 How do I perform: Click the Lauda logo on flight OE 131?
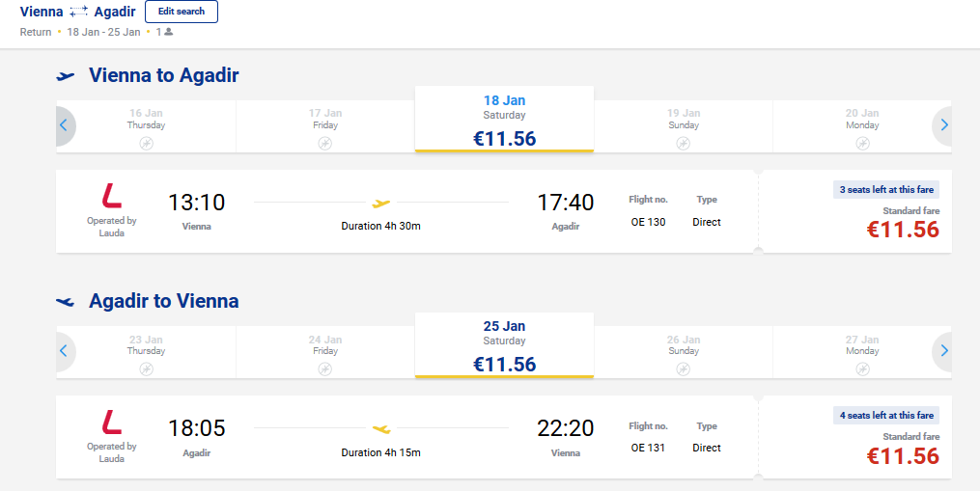click(x=112, y=423)
